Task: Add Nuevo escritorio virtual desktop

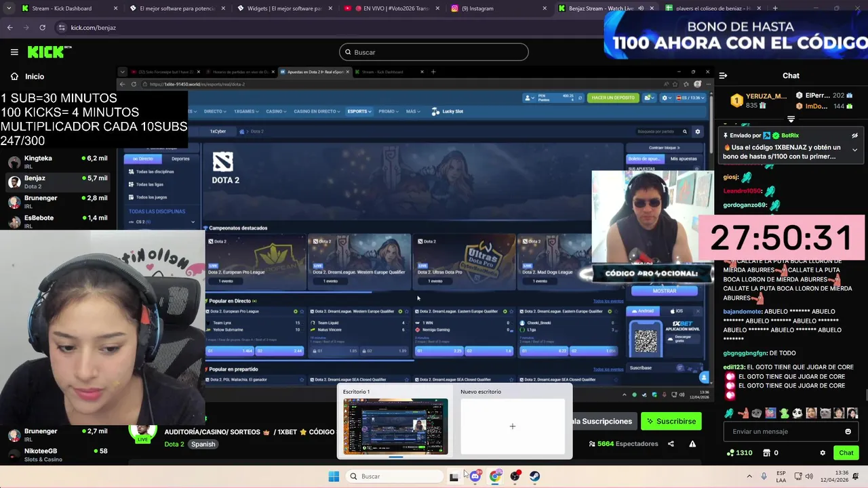Action: click(x=513, y=426)
